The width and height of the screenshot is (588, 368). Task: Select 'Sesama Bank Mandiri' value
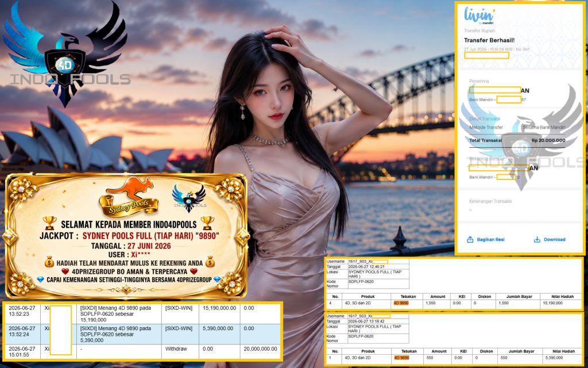544,127
